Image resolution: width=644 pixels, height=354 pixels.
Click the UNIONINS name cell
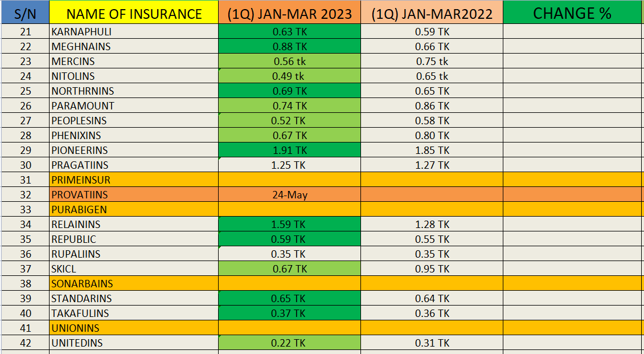134,328
